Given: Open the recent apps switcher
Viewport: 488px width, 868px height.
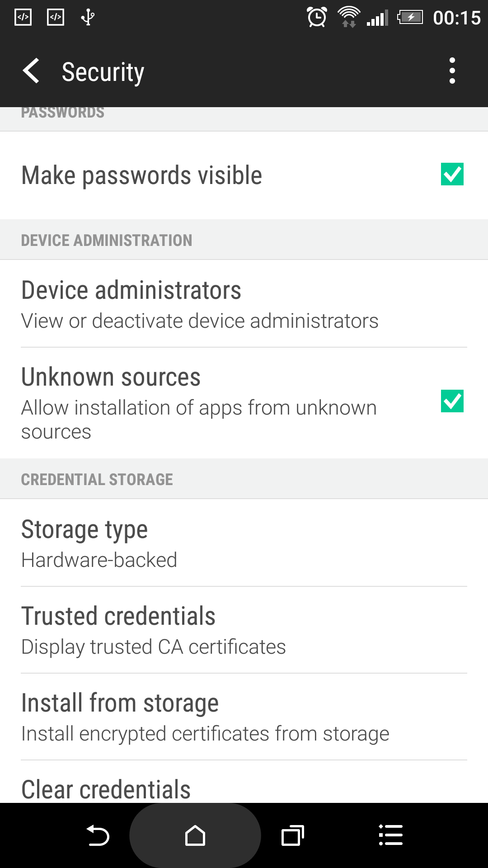Looking at the screenshot, I should coord(293,835).
